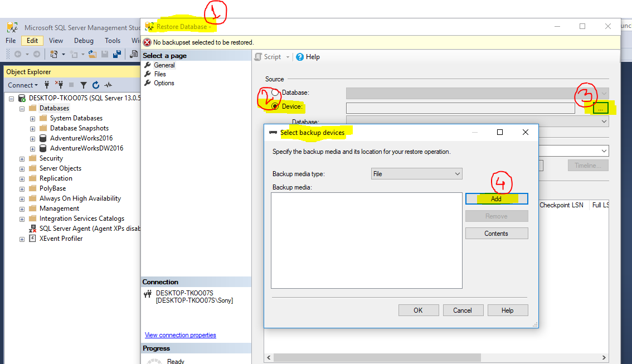
Task: Click OK in Select backup devices
Action: click(x=419, y=310)
